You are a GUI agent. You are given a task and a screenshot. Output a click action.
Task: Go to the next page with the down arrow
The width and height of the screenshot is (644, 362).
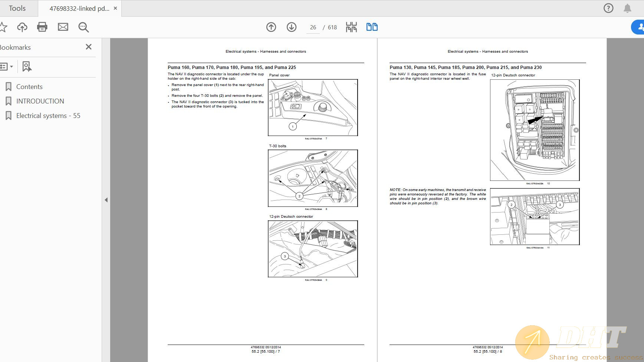pyautogui.click(x=292, y=27)
